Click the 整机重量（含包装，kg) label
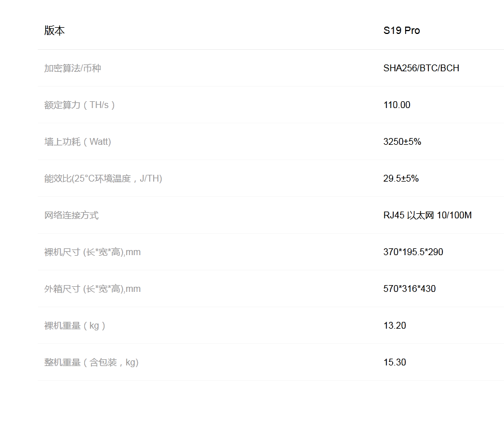Viewport: 504px width, 422px height. click(x=90, y=362)
